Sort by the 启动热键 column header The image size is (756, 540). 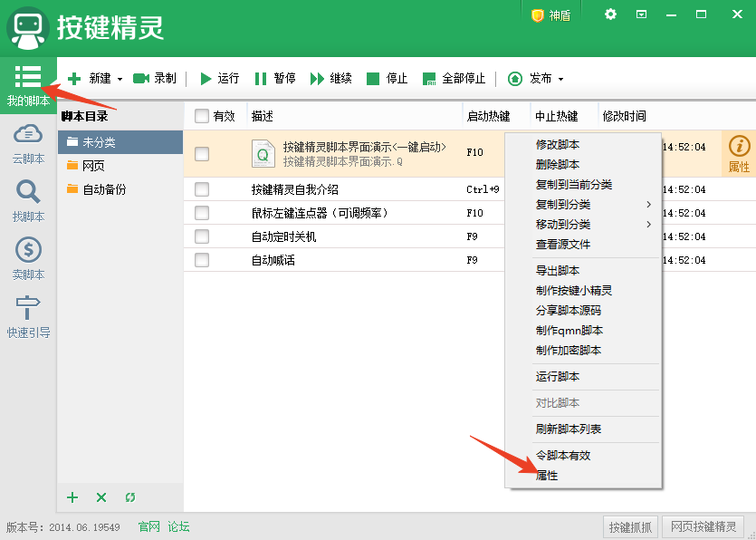[x=496, y=116]
